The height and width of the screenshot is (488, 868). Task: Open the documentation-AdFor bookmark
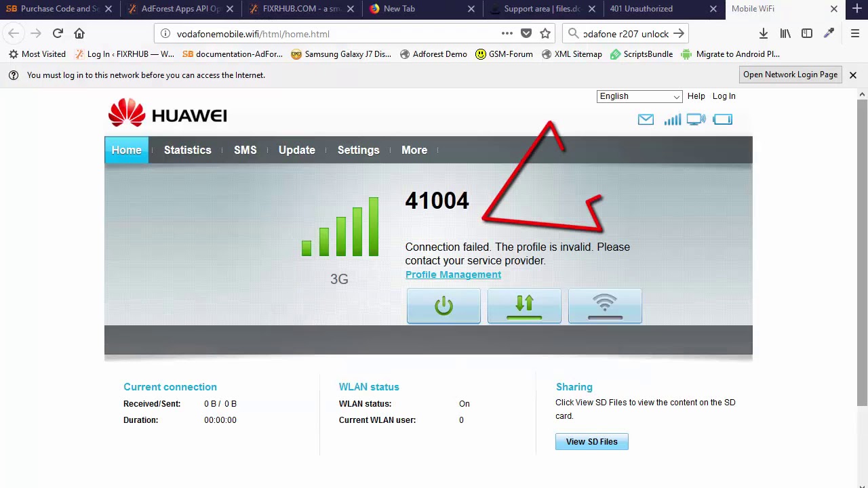233,54
